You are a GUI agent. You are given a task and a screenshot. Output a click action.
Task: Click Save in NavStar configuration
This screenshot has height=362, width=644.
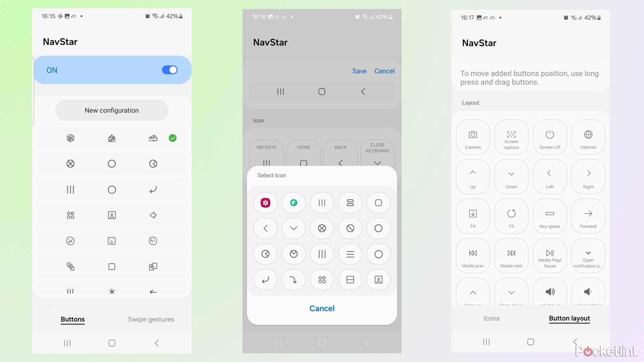(x=359, y=71)
